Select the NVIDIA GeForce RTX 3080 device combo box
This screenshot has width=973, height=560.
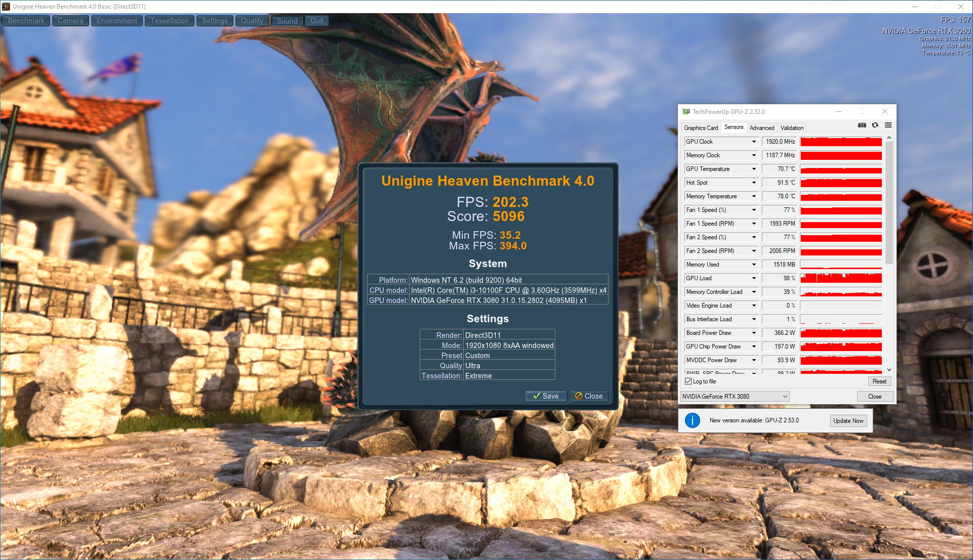[735, 397]
